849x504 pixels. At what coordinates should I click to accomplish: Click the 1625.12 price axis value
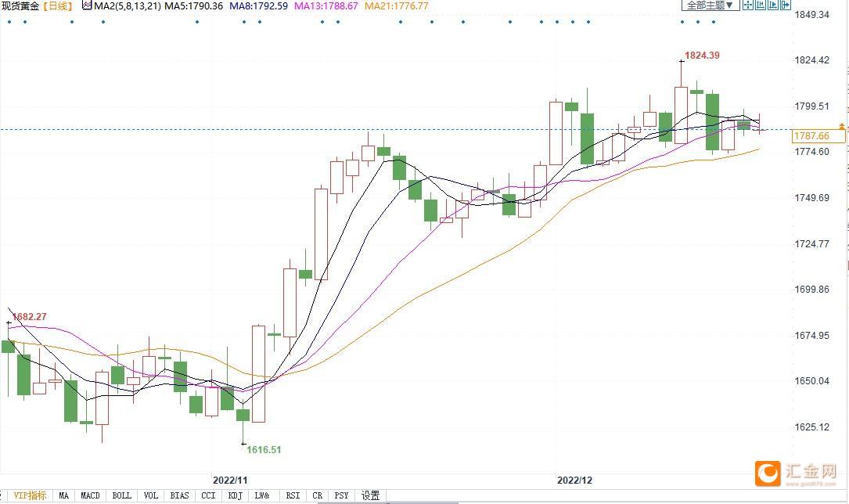811,427
